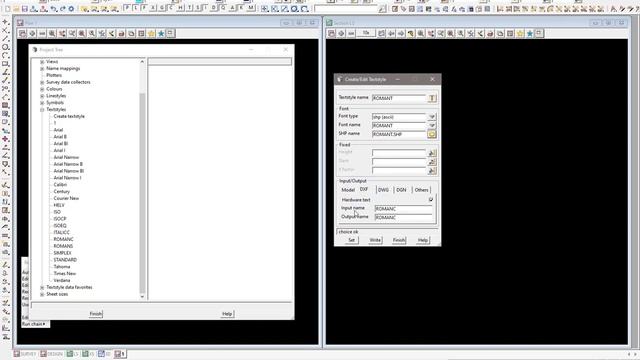Viewport: 640px width, 360px height.
Task: Open the Font name dropdown
Action: coord(432,125)
